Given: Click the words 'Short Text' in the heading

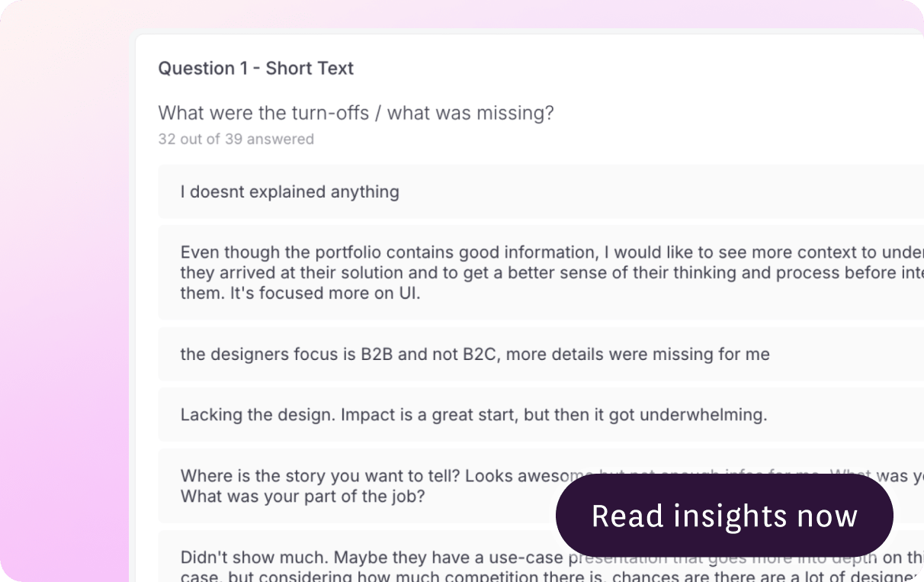Looking at the screenshot, I should click(x=310, y=69).
